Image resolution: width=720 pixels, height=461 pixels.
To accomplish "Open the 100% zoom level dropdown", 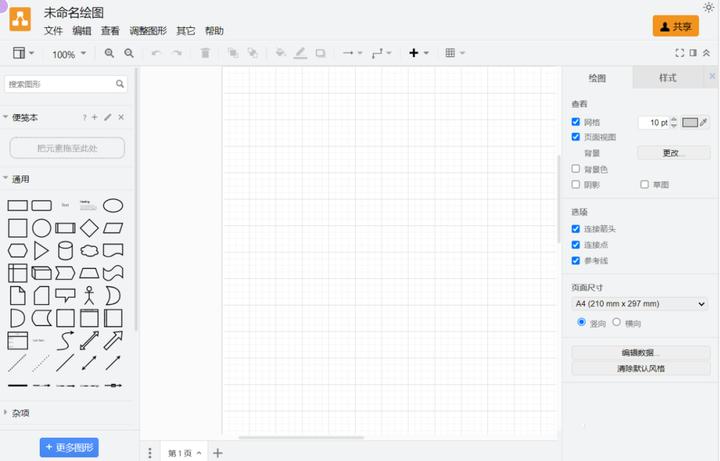I will pyautogui.click(x=69, y=54).
